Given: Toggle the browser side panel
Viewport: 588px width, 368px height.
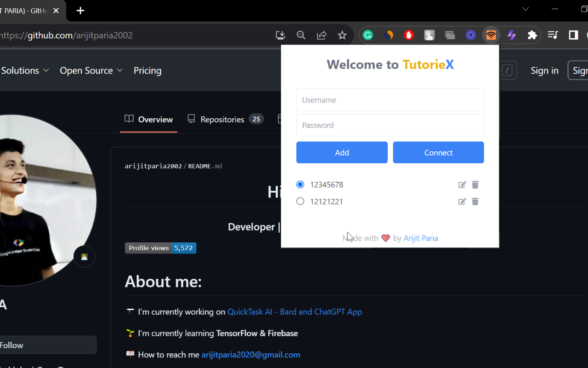Looking at the screenshot, I should click(x=573, y=35).
